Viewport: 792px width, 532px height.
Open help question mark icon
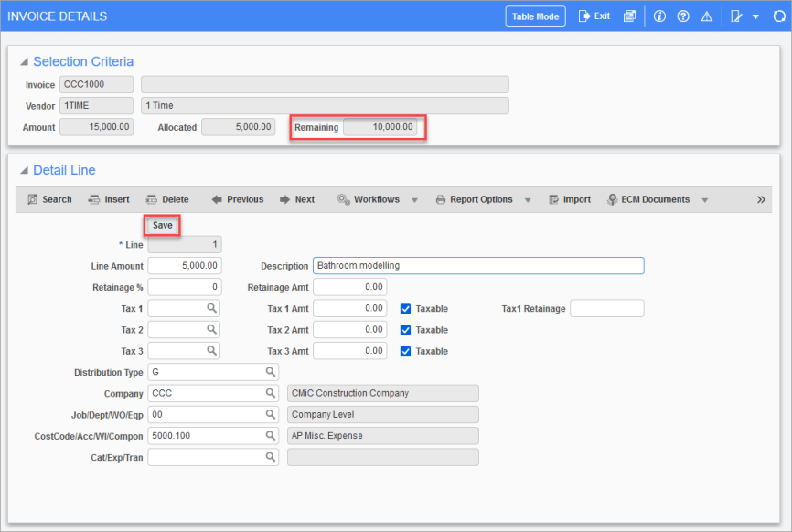683,16
